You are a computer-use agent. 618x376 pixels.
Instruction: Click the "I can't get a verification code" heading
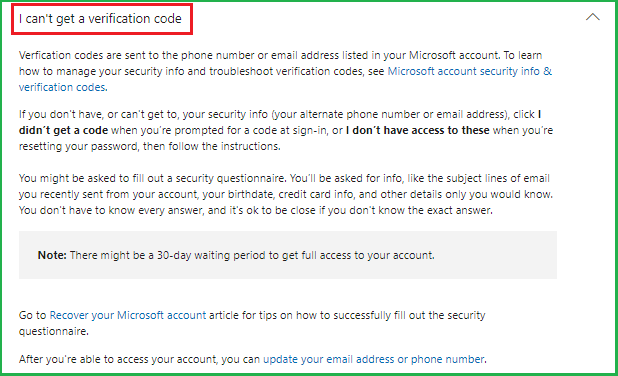100,19
